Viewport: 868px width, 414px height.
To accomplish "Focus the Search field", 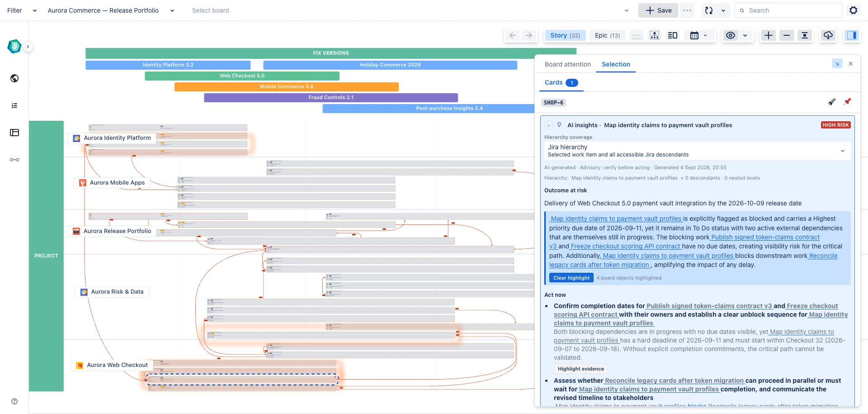I will [x=788, y=10].
